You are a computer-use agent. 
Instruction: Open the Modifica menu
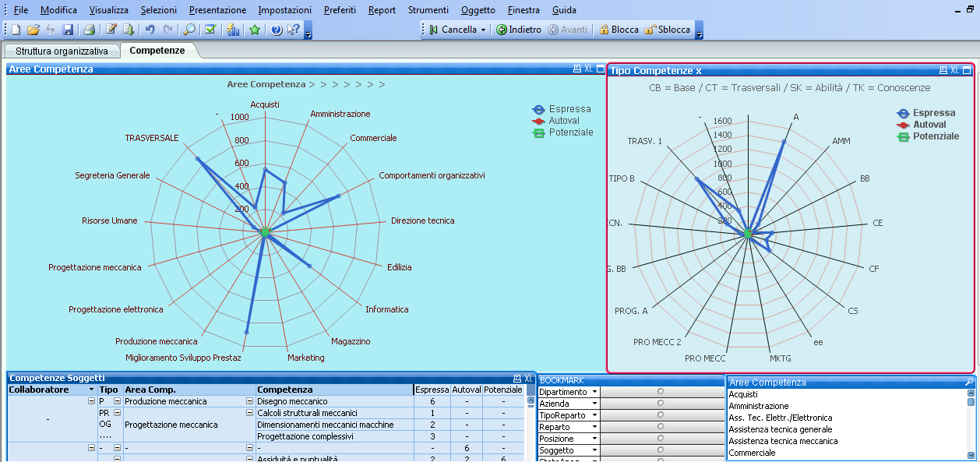[x=58, y=10]
